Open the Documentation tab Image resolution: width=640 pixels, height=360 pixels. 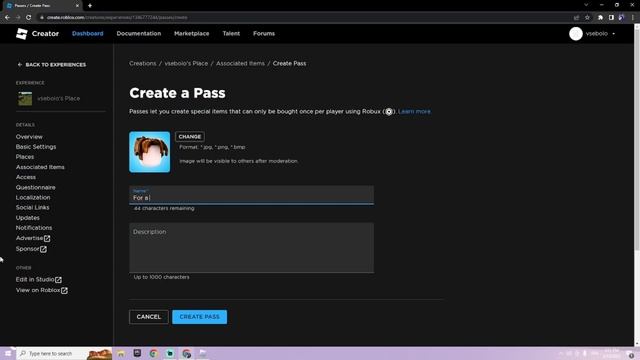(139, 33)
